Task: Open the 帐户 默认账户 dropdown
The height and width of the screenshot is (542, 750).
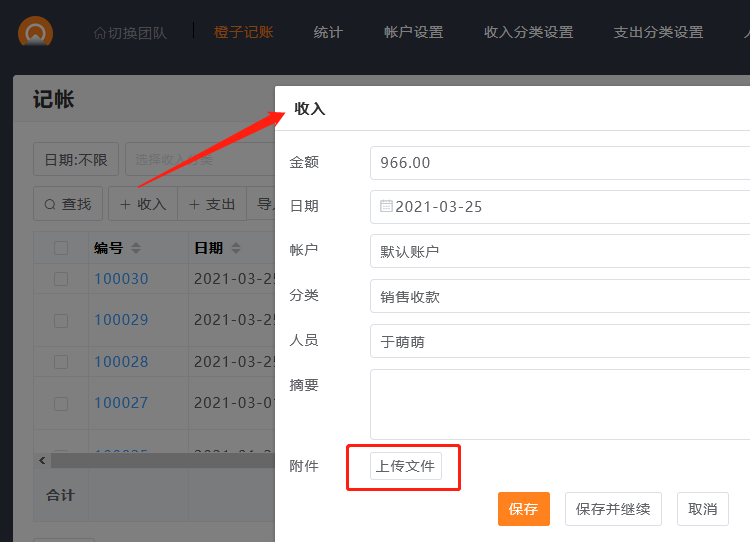Action: coord(560,251)
